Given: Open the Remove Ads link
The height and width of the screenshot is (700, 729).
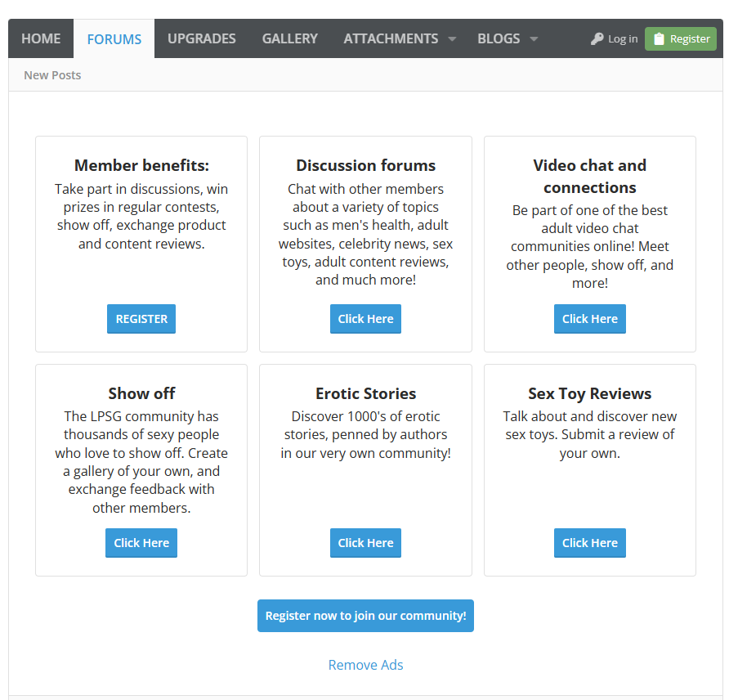Looking at the screenshot, I should (365, 665).
